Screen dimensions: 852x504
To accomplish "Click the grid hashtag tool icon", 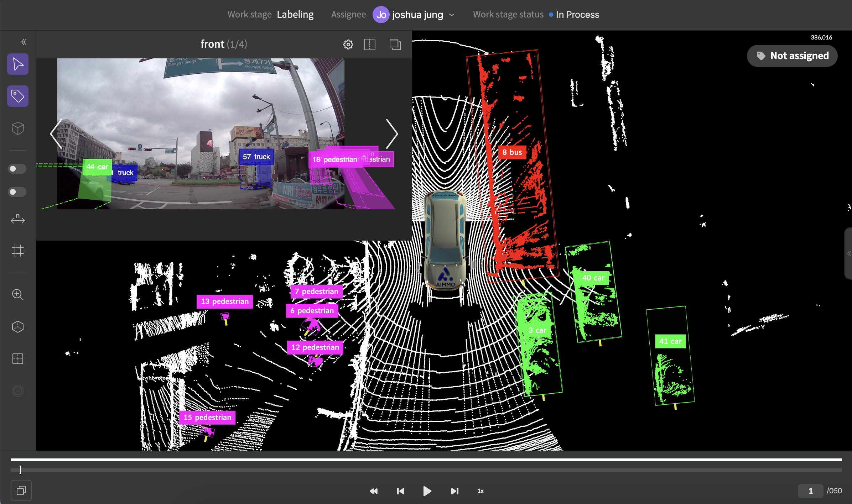I will [18, 251].
